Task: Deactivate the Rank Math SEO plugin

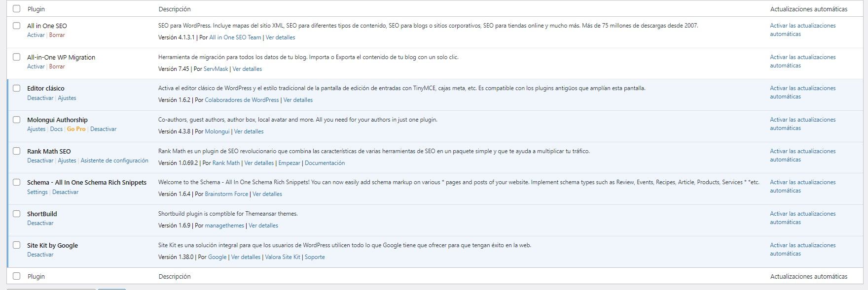Action: 40,161
